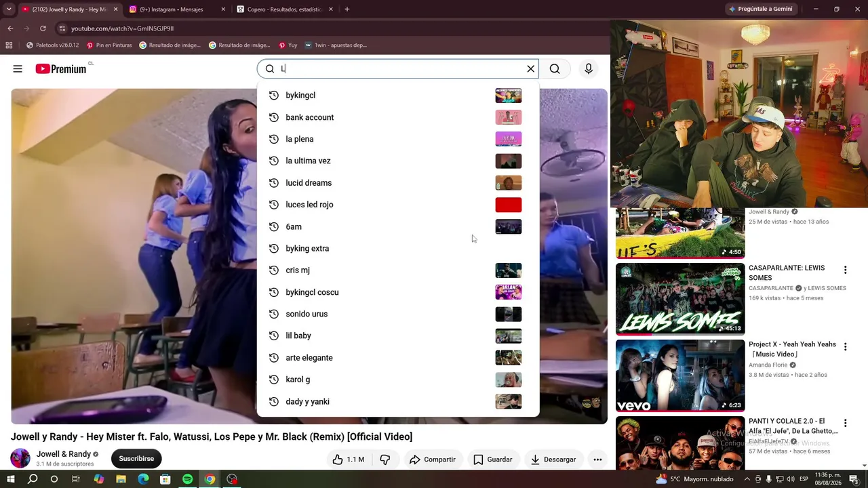The height and width of the screenshot is (488, 868).
Task: Open the Paletools v26.0.12 bookmark
Action: coord(52,45)
